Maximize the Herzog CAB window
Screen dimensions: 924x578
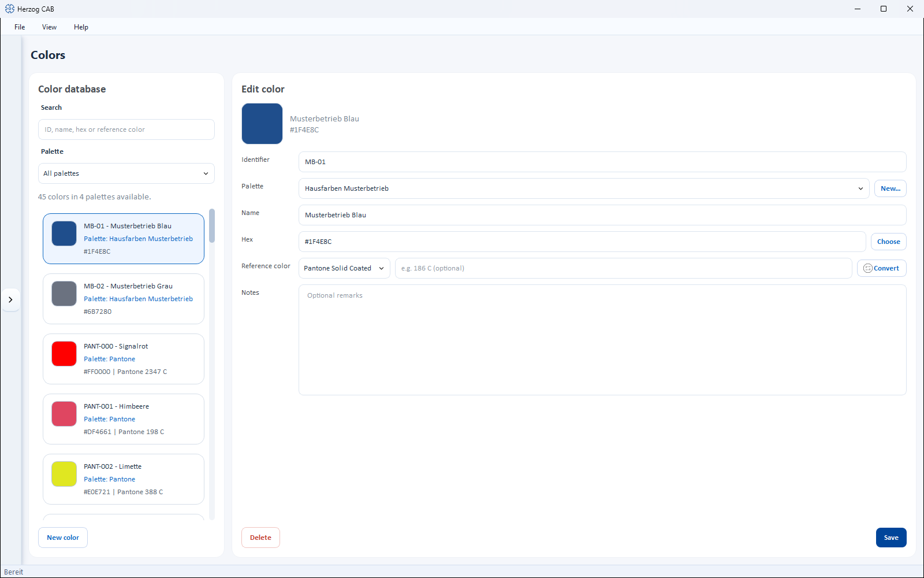coord(884,9)
